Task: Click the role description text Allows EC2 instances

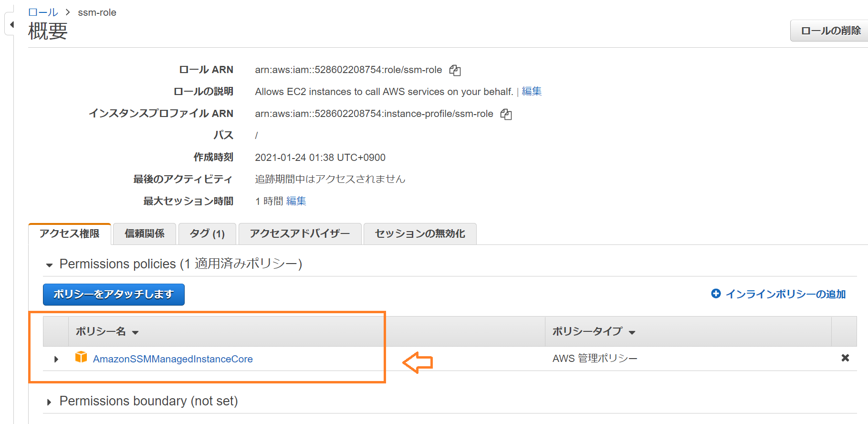Action: [384, 92]
